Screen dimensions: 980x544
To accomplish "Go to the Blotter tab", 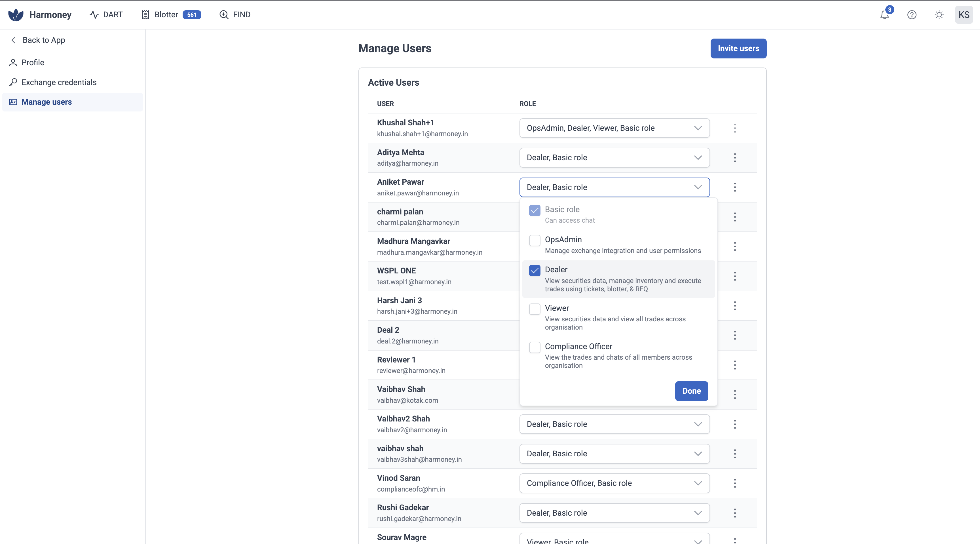I will pos(166,15).
